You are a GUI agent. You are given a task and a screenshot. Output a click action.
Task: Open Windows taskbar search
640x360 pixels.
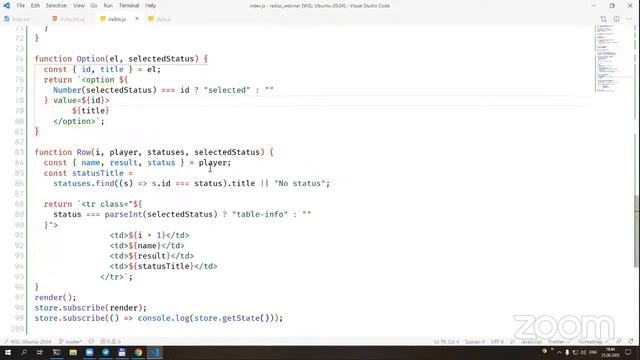pos(24,352)
